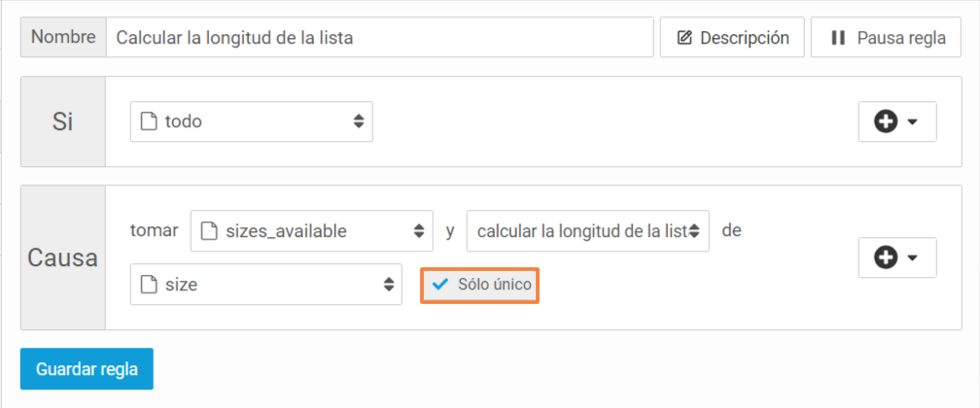This screenshot has height=408, width=980.
Task: Expand the caret next to the Si plus button
Action: tap(912, 122)
